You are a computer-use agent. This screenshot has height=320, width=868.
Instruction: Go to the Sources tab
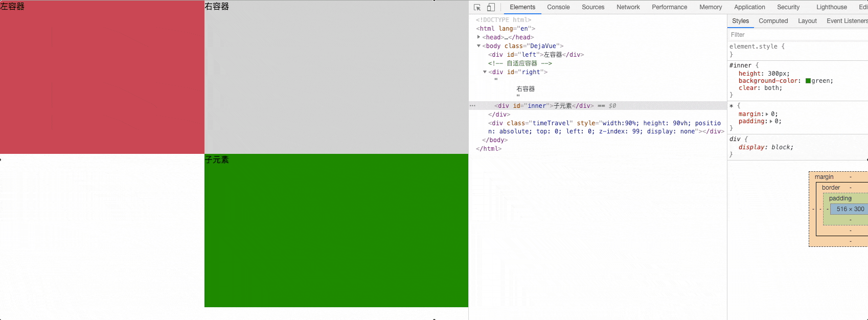(x=593, y=7)
